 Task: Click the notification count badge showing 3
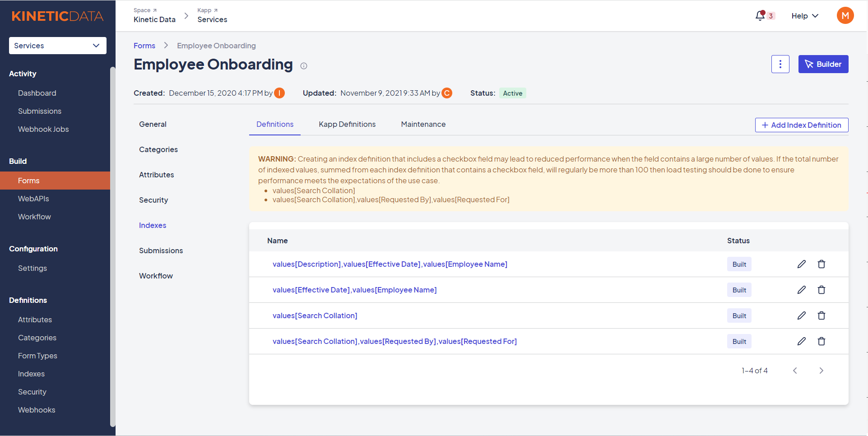[x=771, y=16]
